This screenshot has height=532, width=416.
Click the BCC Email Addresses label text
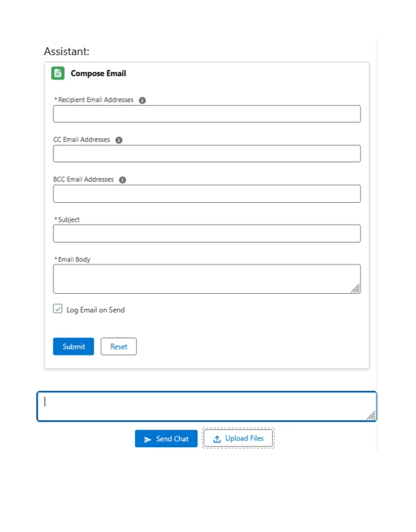[83, 179]
